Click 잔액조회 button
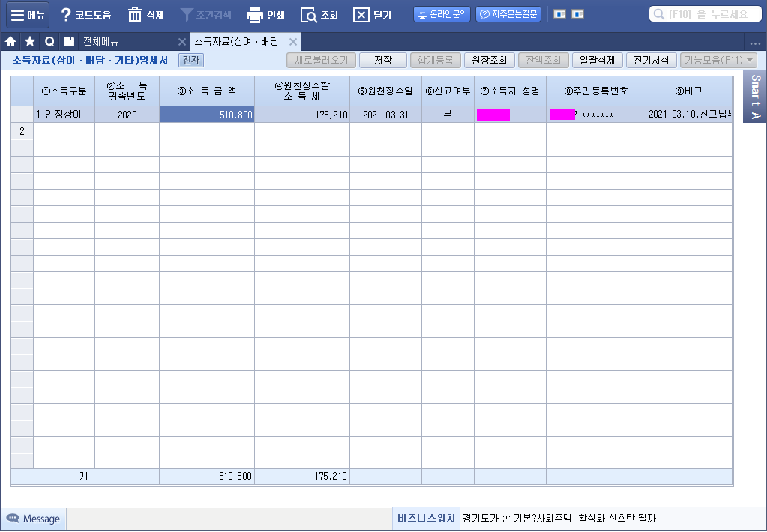 point(543,60)
